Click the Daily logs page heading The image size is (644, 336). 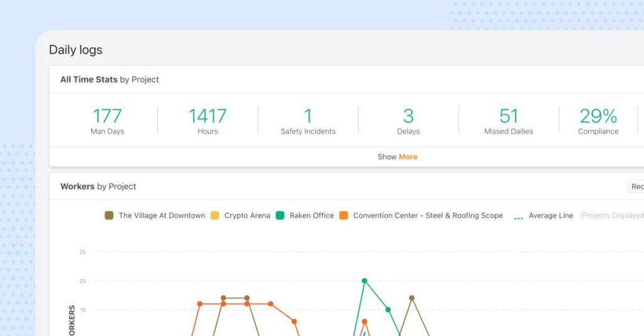point(75,50)
